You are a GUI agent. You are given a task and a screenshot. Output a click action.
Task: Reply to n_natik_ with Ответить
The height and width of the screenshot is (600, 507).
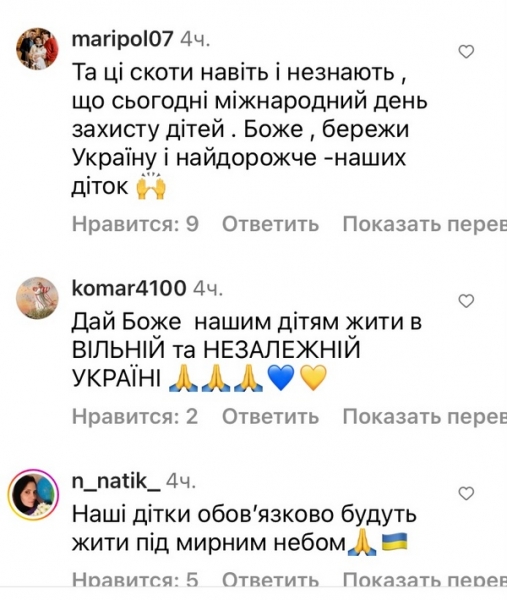[271, 580]
